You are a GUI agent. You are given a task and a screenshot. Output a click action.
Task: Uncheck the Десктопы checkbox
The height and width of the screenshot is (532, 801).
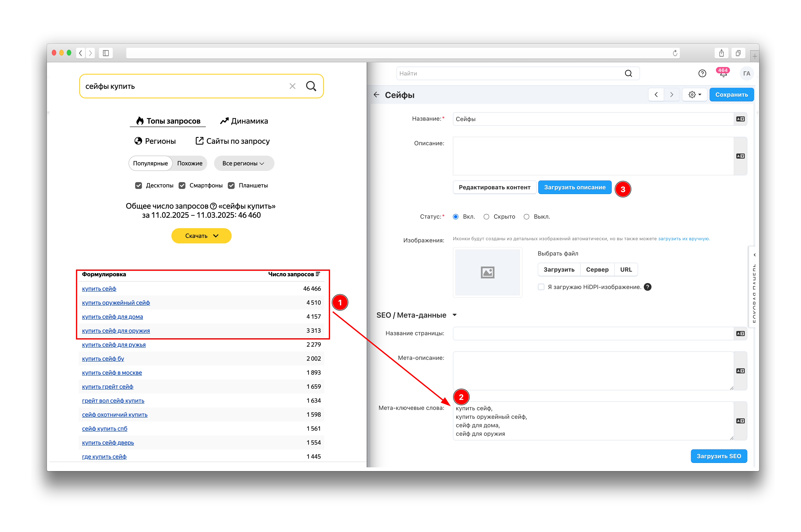point(139,186)
